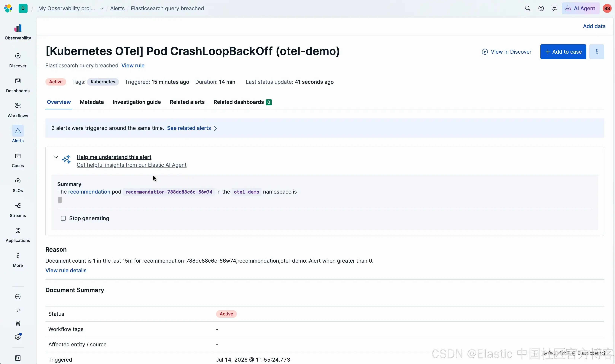Click the Workflow tags row label
615x364 pixels.
(x=66, y=329)
